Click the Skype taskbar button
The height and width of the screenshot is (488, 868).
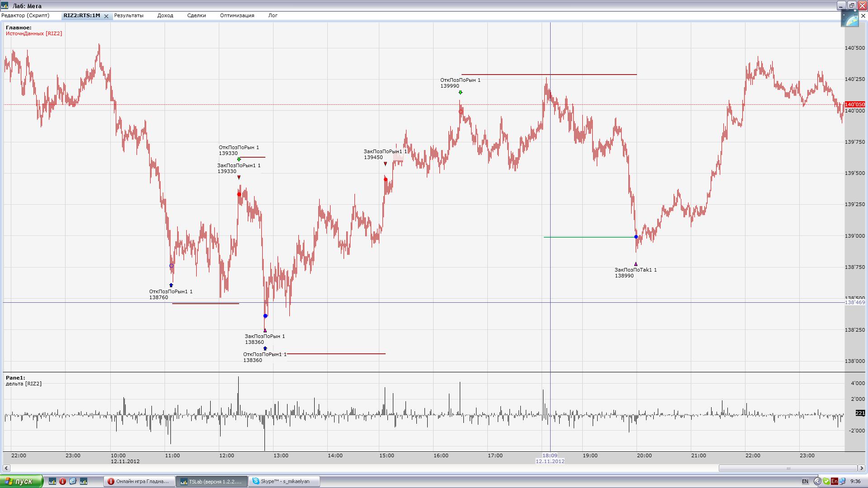(285, 481)
